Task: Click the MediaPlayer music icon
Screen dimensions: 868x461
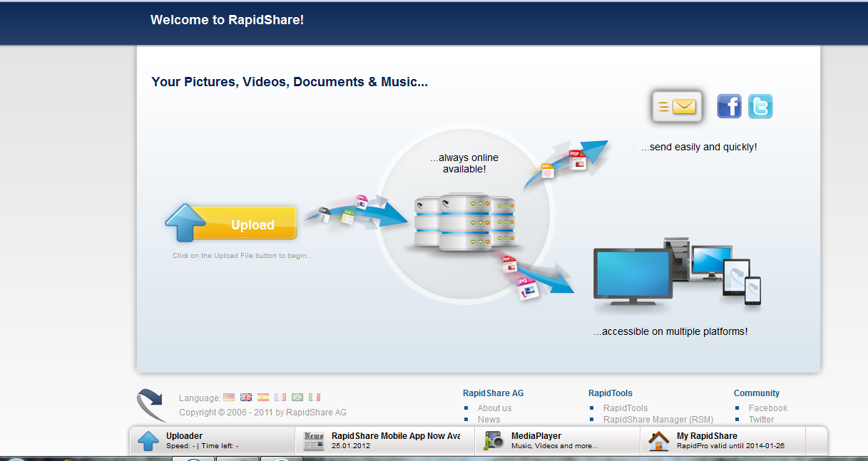Action: point(494,441)
